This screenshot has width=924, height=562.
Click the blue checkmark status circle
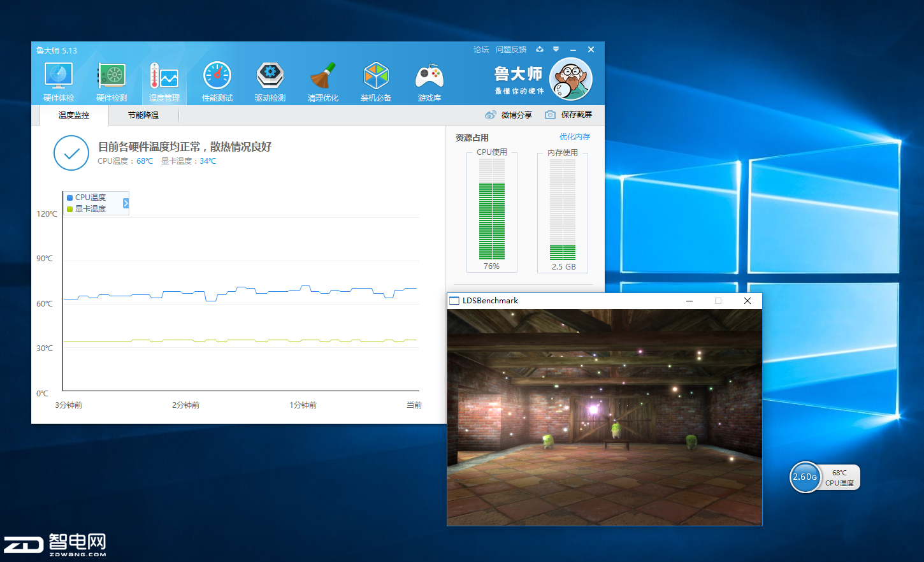[x=71, y=153]
